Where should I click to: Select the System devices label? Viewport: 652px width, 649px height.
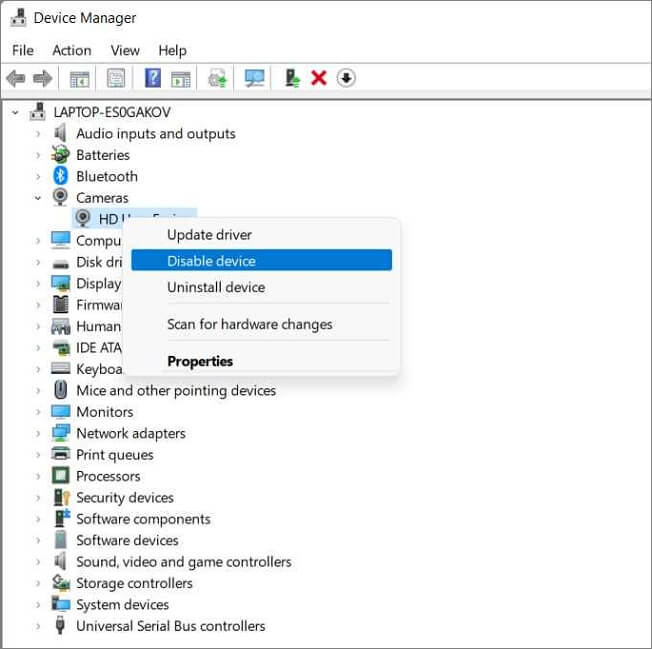tap(122, 604)
